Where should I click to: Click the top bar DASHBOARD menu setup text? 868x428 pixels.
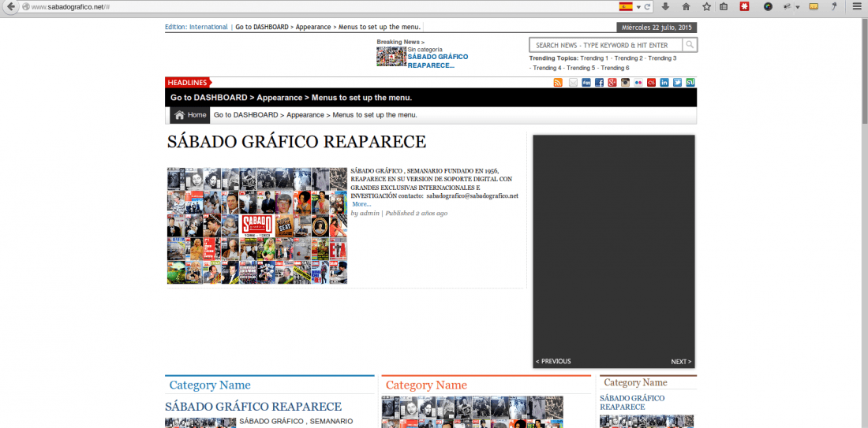coord(328,27)
